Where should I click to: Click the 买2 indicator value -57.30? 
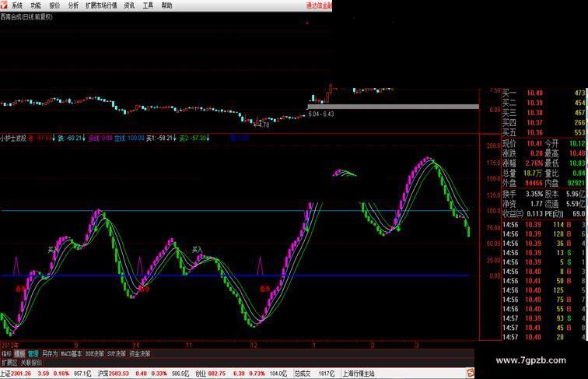coord(194,138)
